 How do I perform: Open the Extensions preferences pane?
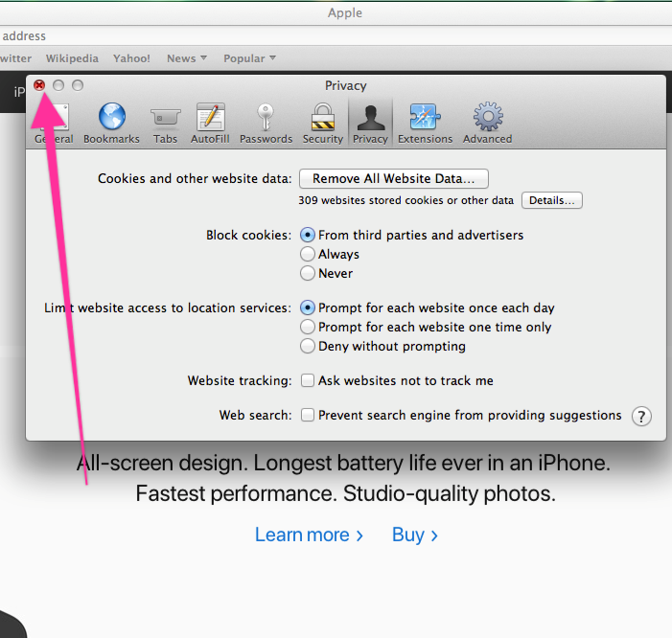click(x=425, y=124)
